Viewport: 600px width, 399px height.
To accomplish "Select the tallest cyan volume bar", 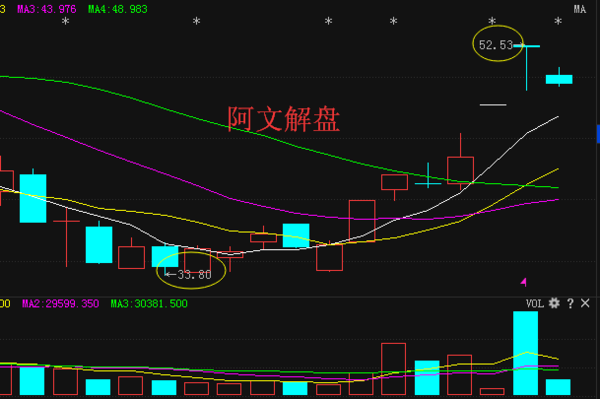I will coord(525,353).
